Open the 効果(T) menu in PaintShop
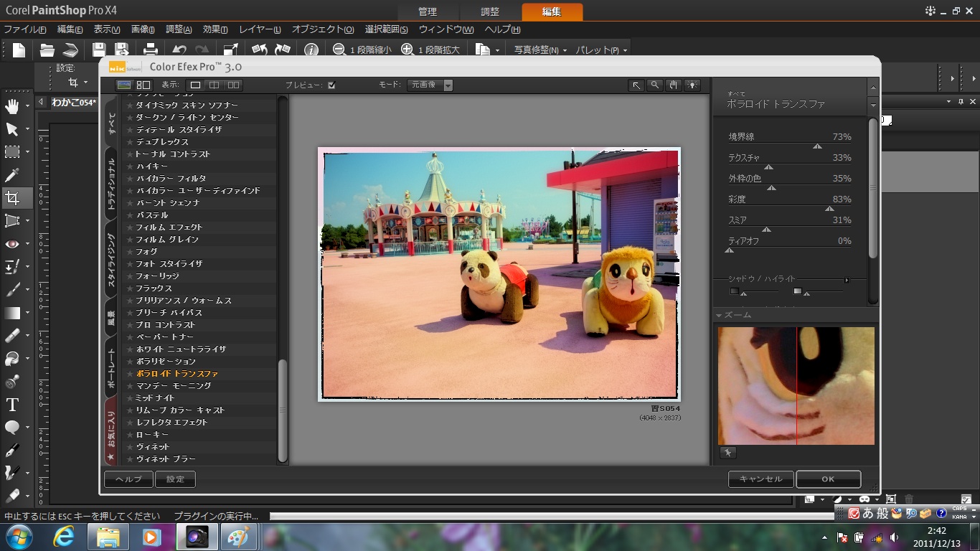The width and height of the screenshot is (980, 551). tap(215, 29)
